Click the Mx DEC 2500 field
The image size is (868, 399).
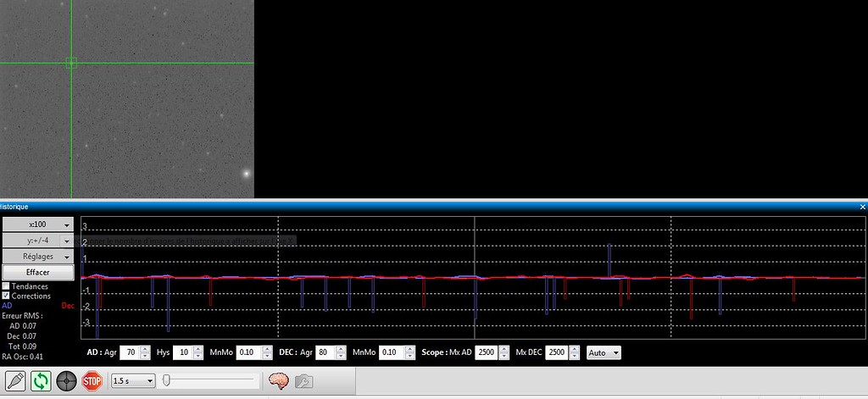[558, 352]
